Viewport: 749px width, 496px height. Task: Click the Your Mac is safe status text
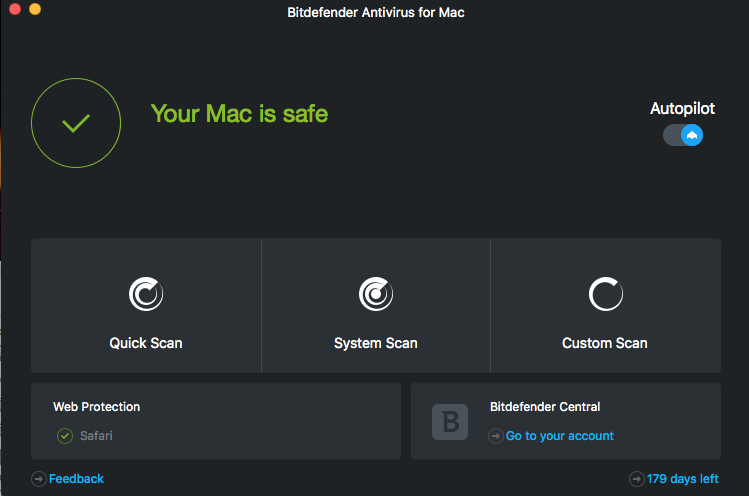(x=239, y=114)
